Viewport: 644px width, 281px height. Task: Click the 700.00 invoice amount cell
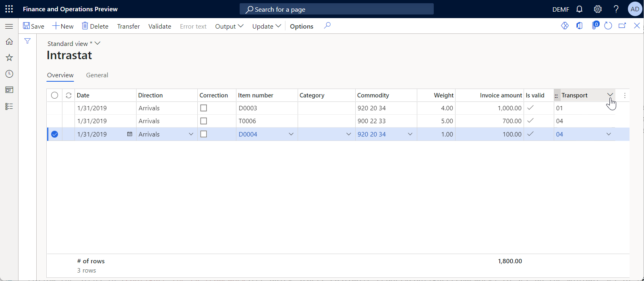(x=489, y=121)
